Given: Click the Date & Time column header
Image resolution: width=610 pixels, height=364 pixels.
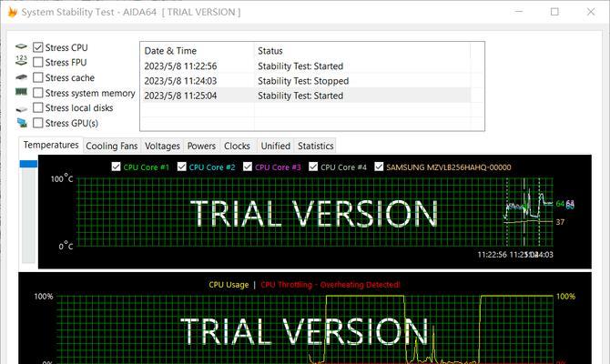Looking at the screenshot, I should click(x=197, y=51).
